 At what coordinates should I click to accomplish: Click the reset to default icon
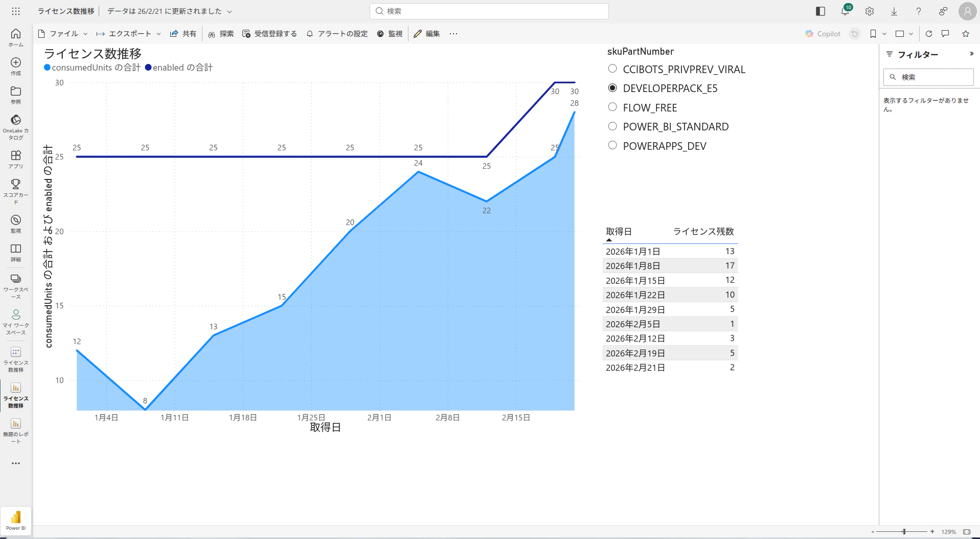tap(855, 34)
